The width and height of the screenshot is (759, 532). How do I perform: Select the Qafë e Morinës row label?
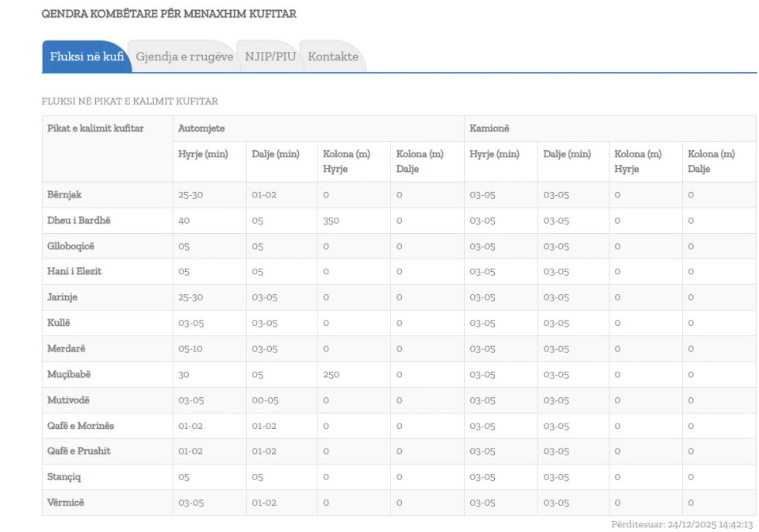point(81,425)
